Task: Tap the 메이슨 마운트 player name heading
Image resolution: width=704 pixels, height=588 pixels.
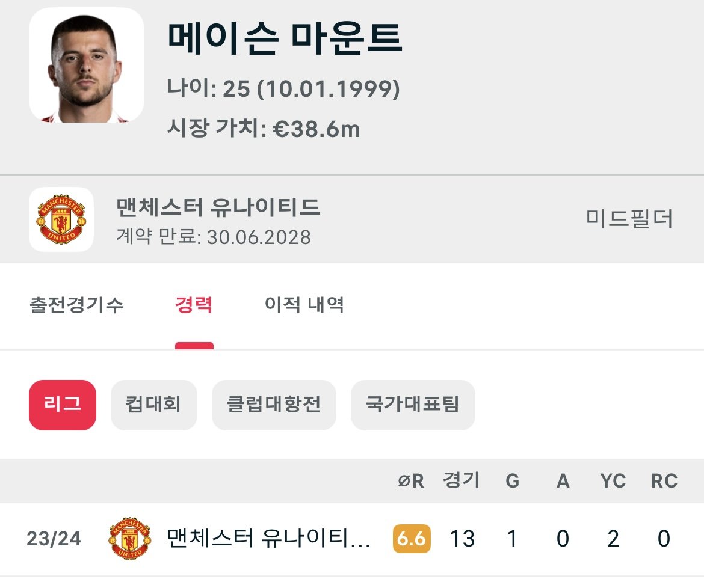Action: [285, 39]
